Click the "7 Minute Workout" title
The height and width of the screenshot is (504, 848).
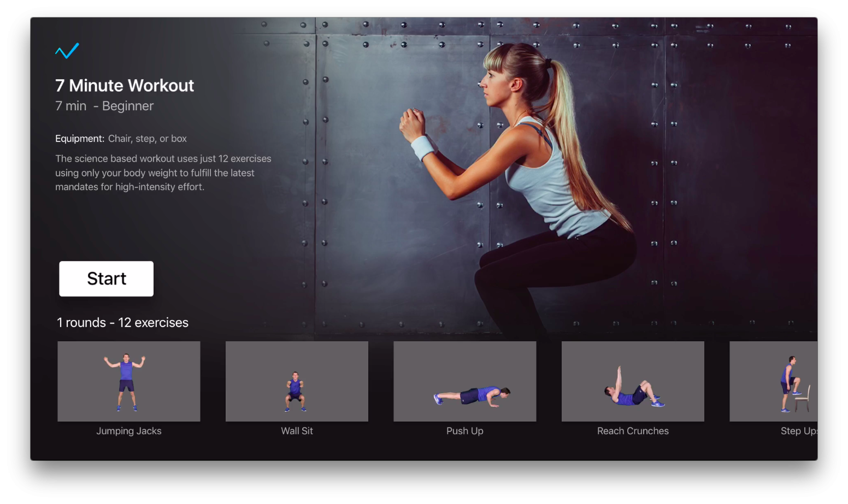125,86
